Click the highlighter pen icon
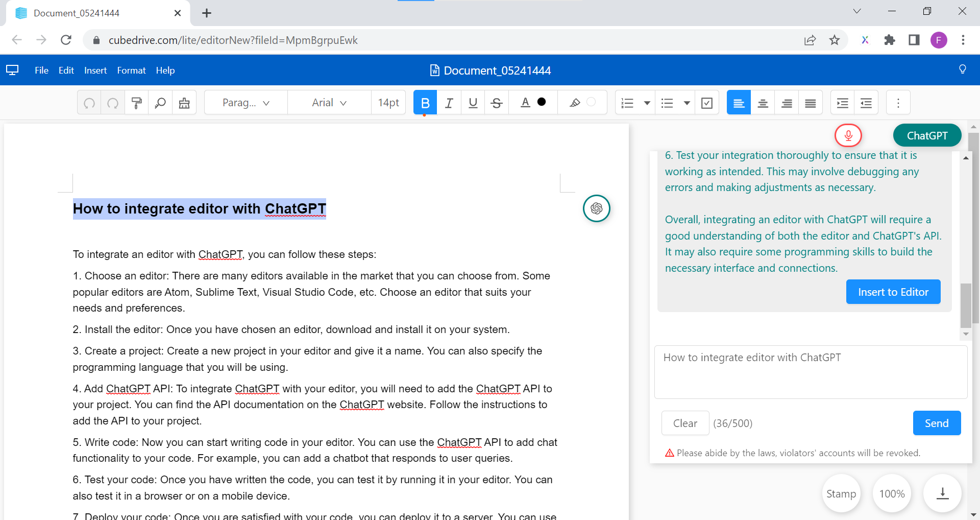The image size is (980, 520). click(575, 103)
